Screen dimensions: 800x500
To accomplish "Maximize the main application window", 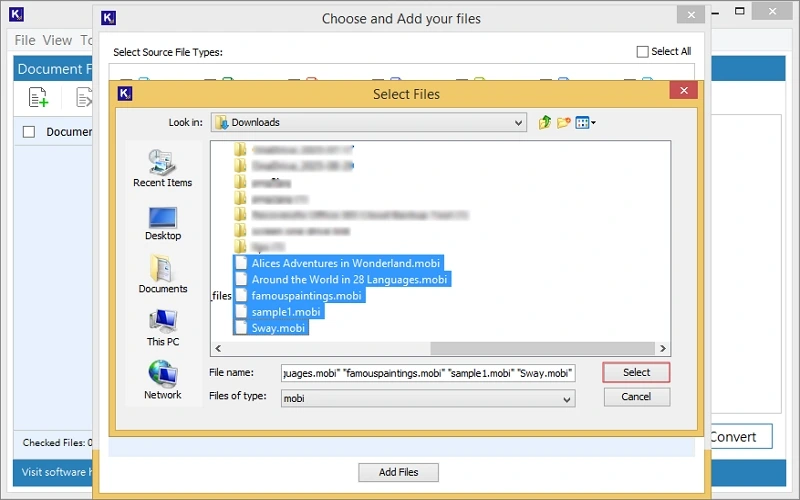I will coord(739,11).
